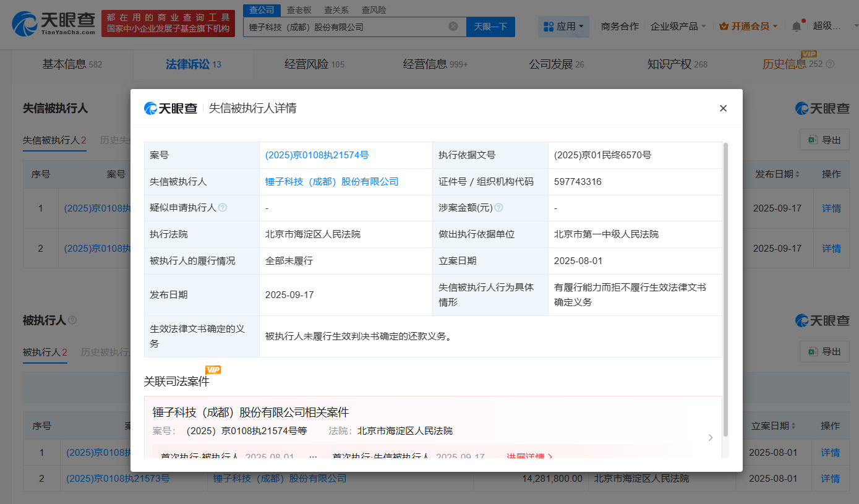The height and width of the screenshot is (504, 859).
Task: Click the 天眼一下 search button
Action: [490, 27]
